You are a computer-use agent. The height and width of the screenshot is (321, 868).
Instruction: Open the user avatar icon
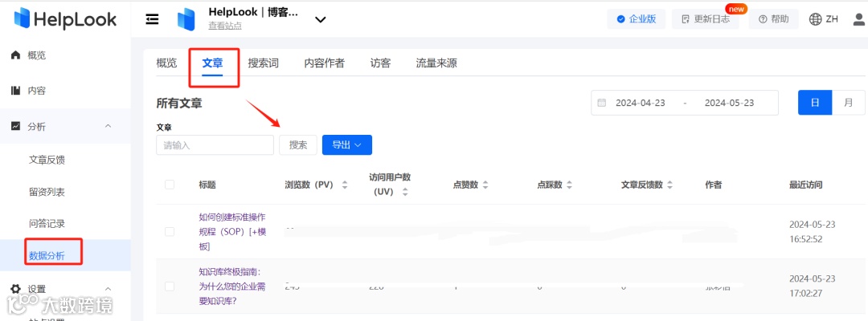pos(859,19)
